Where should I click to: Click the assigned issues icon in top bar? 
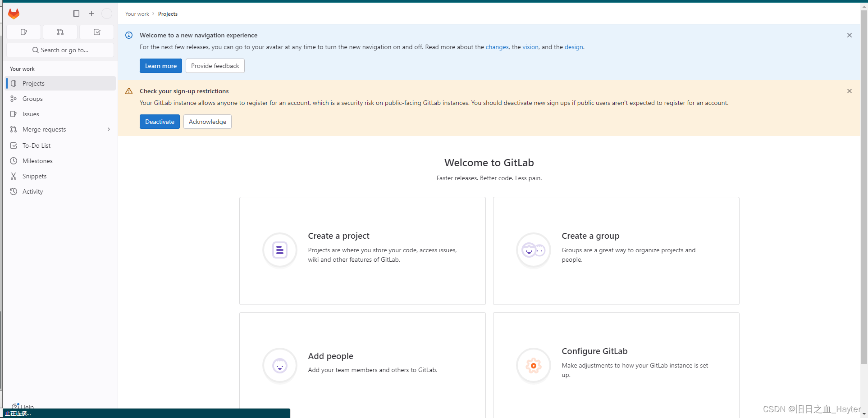[23, 32]
